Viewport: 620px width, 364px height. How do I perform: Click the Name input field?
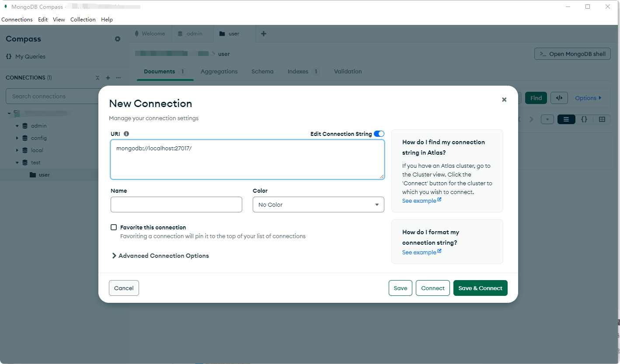(176, 205)
